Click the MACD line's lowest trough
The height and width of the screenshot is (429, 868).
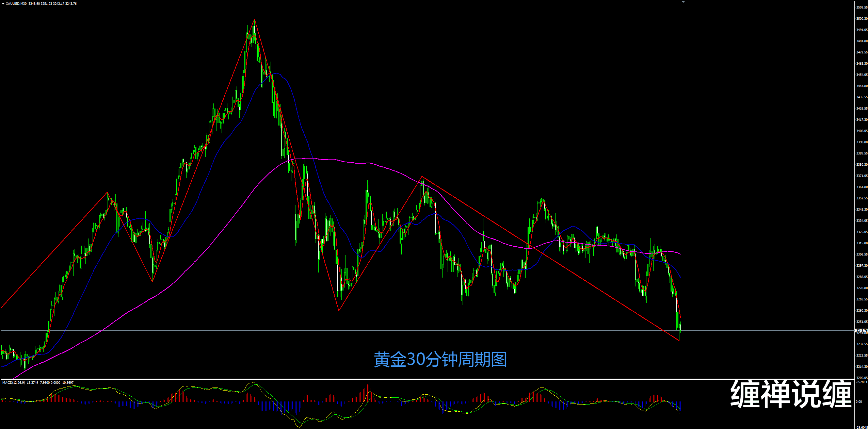pos(299,427)
